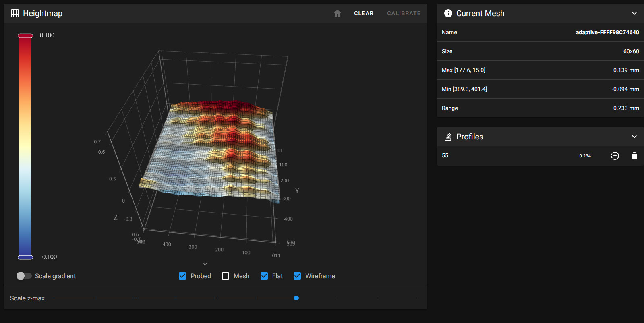
Task: Select the profile named 55
Action: [x=445, y=156]
